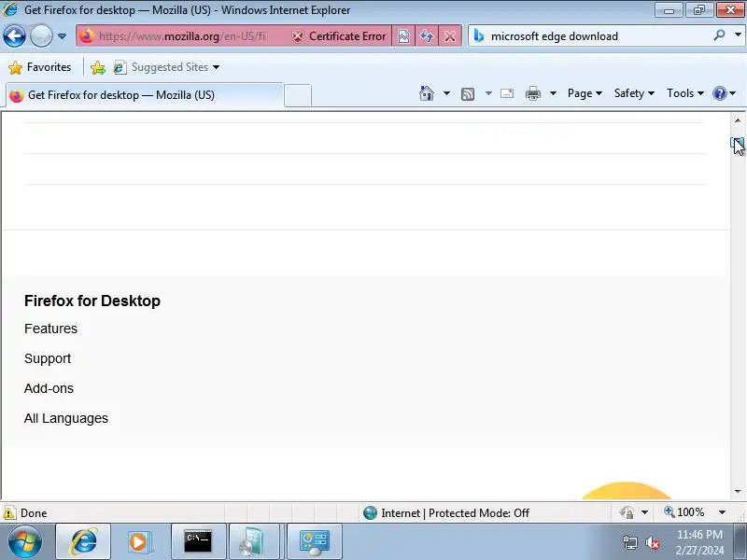The height and width of the screenshot is (560, 747).
Task: Click the disc installer taskbar icon
Action: [255, 541]
